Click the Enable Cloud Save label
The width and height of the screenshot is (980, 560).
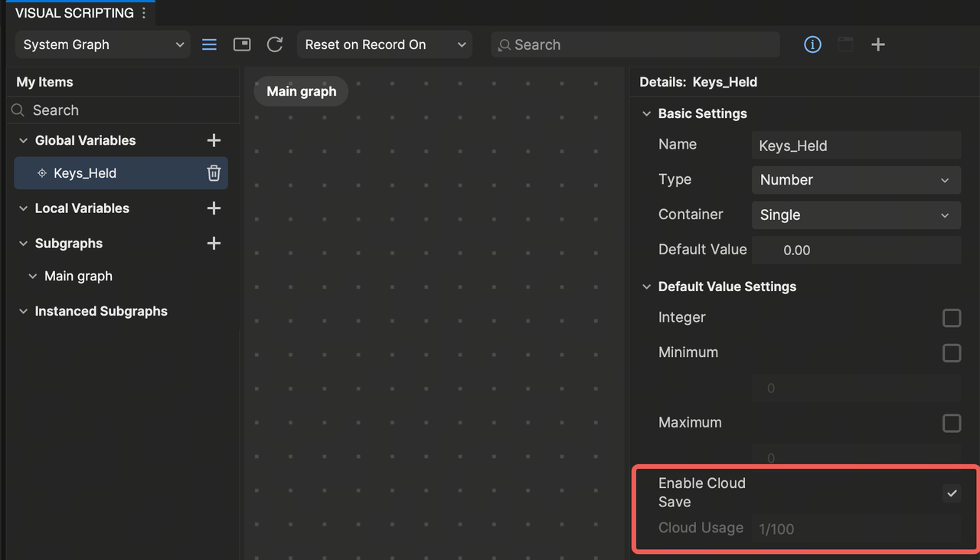tap(701, 493)
